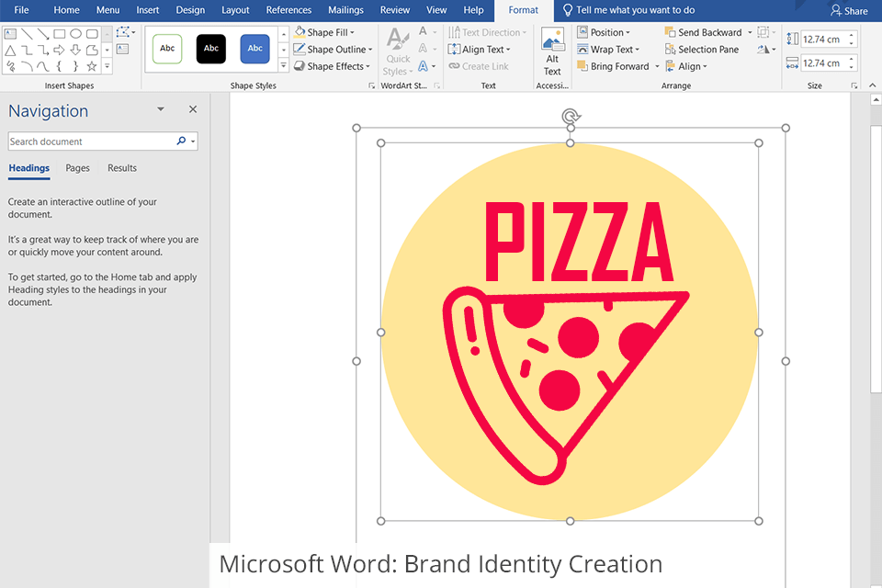Apply the black Abc shape style
Image resolution: width=882 pixels, height=588 pixels.
tap(211, 49)
